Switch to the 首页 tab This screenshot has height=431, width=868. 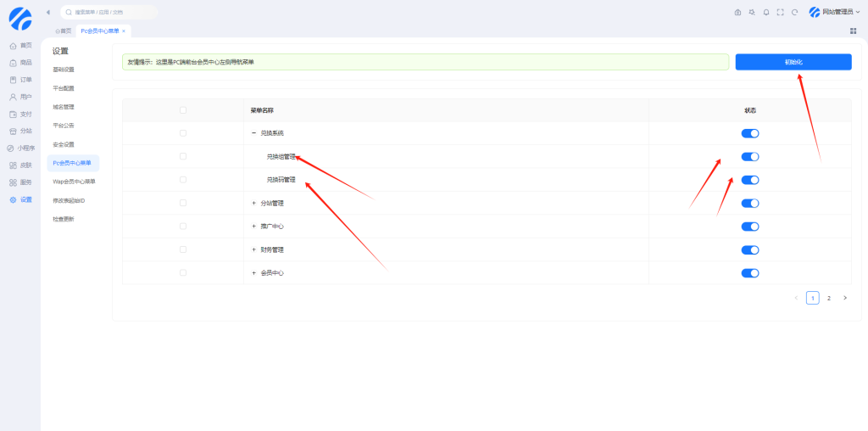(64, 31)
